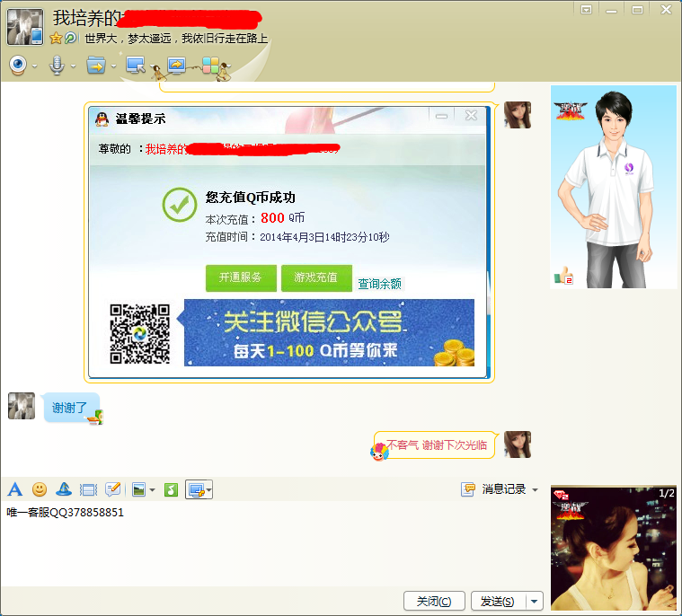Click sender avatar beside the recharge image
This screenshot has height=616, width=682.
(x=518, y=115)
